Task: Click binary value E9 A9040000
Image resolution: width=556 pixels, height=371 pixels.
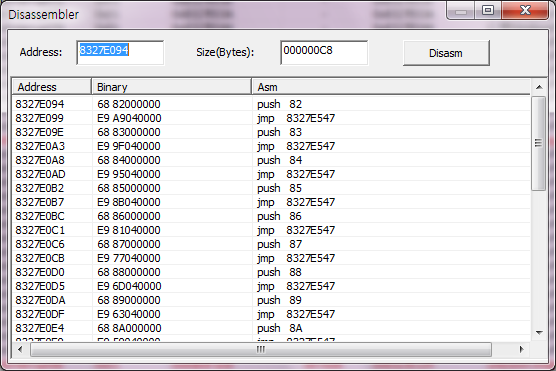Action: (x=129, y=118)
